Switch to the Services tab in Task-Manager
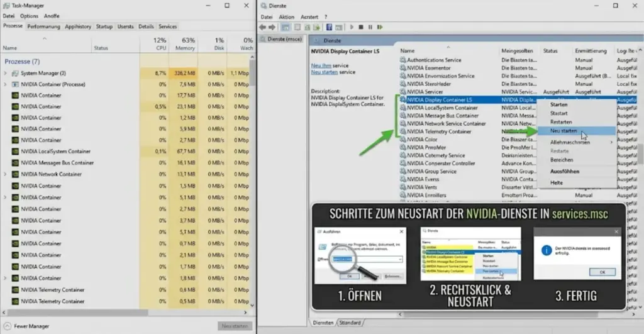644x334 pixels. click(167, 26)
